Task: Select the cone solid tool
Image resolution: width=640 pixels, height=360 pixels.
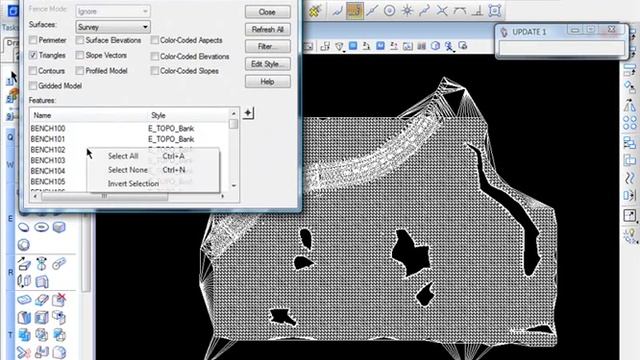Action: [x=24, y=227]
